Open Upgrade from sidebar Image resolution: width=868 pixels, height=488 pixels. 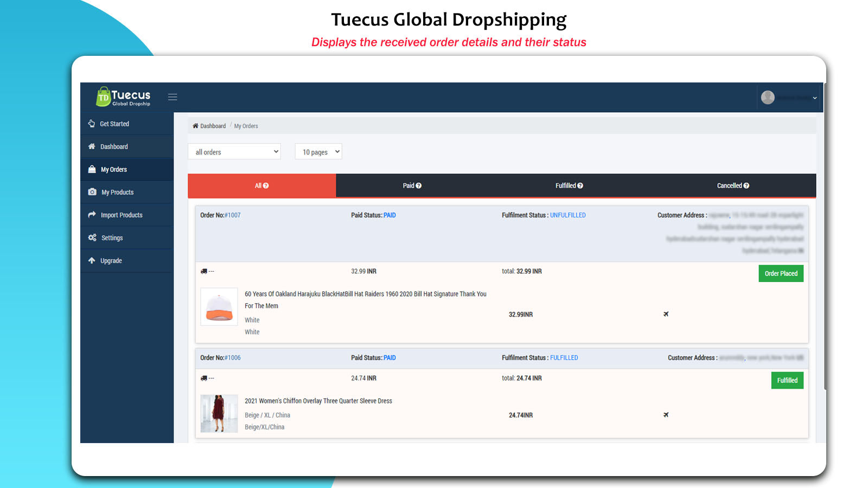[127, 260]
